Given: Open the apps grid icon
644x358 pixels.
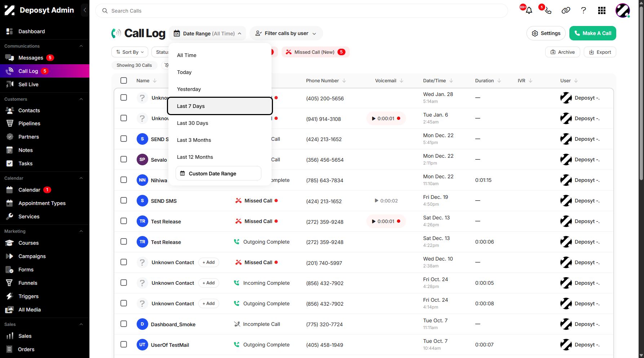Looking at the screenshot, I should [601, 10].
